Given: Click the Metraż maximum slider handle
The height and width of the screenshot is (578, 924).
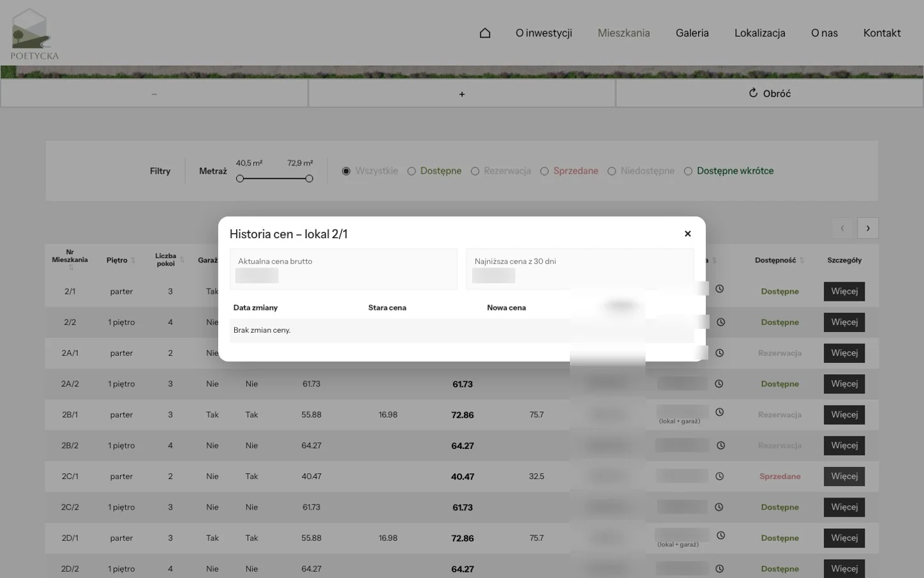Looking at the screenshot, I should point(309,179).
